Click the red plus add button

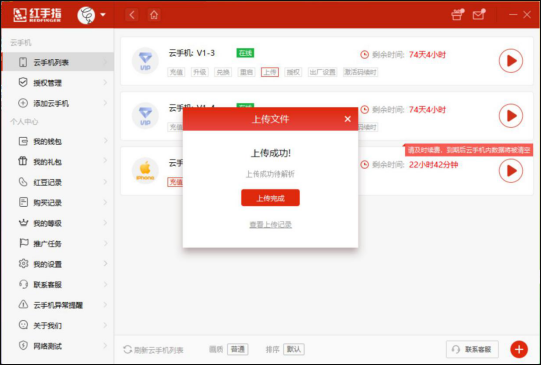click(519, 349)
